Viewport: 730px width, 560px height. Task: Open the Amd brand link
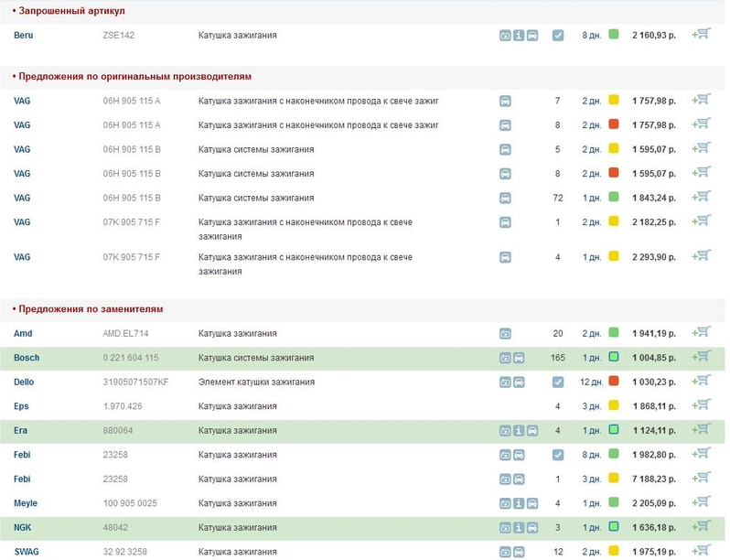tap(23, 334)
